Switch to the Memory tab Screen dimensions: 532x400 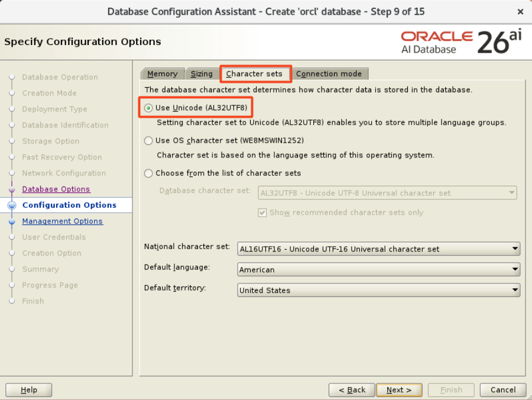coord(162,74)
